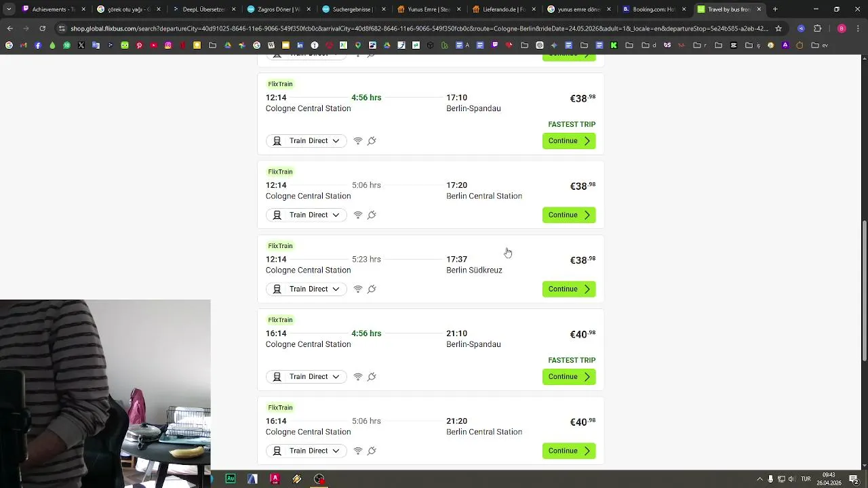The width and height of the screenshot is (868, 488).
Task: Open the Chrome profile avatar
Action: coord(842,28)
